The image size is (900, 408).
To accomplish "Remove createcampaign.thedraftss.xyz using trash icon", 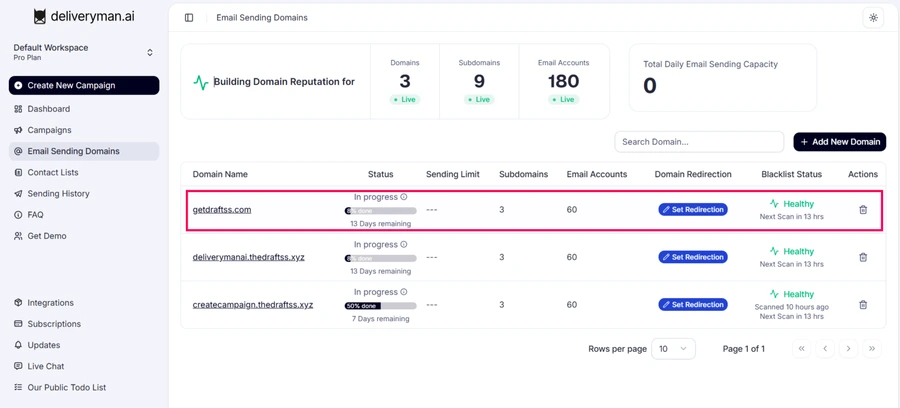I will (x=863, y=305).
